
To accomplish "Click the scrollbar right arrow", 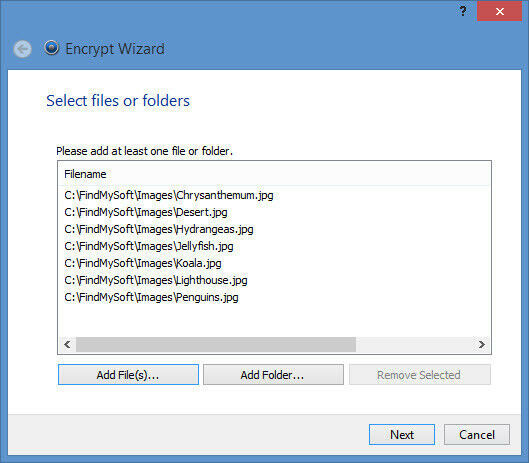I will point(481,344).
